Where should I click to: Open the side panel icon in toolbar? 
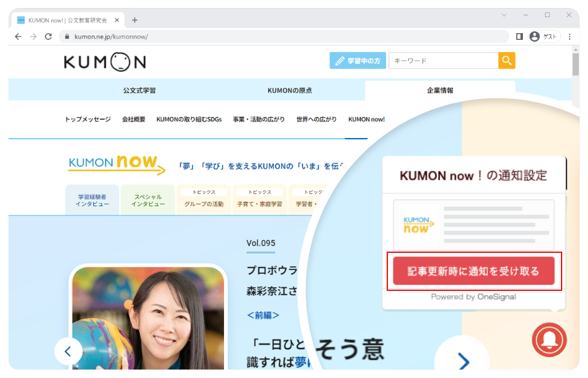coord(519,36)
